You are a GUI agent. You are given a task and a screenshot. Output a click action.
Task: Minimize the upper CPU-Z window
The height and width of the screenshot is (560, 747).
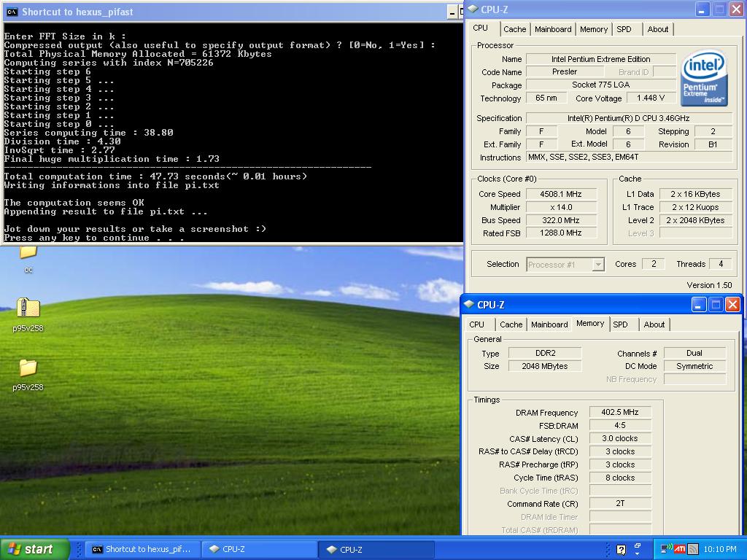(x=702, y=9)
